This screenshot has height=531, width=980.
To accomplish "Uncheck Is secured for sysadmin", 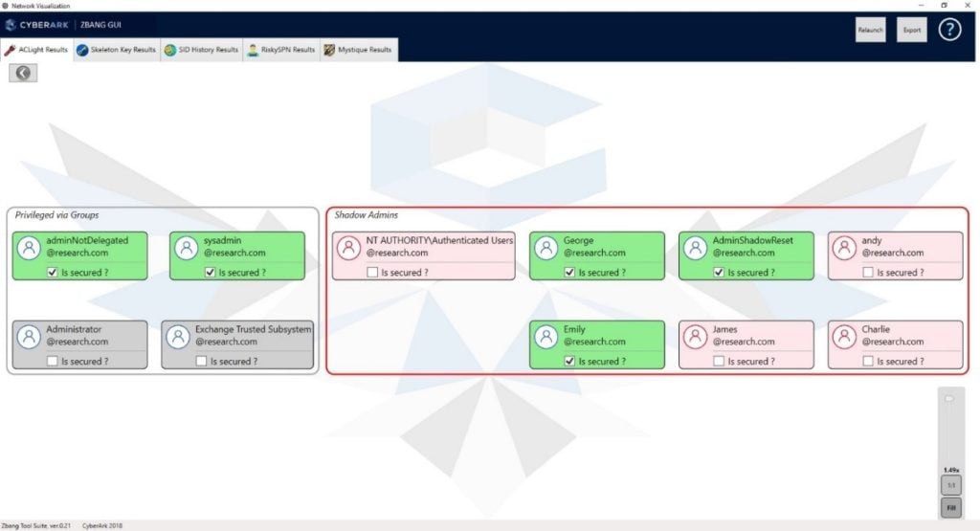I will pyautogui.click(x=210, y=273).
